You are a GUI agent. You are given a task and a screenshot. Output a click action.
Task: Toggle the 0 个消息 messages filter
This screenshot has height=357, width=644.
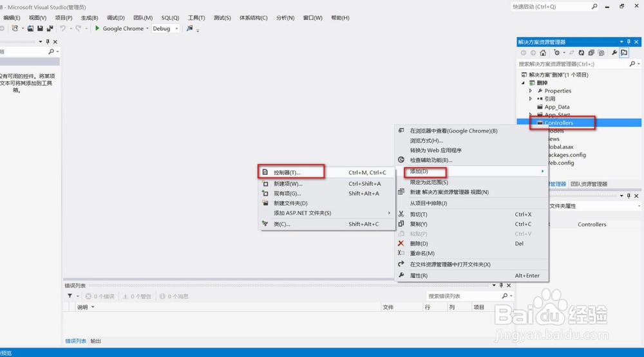click(174, 297)
